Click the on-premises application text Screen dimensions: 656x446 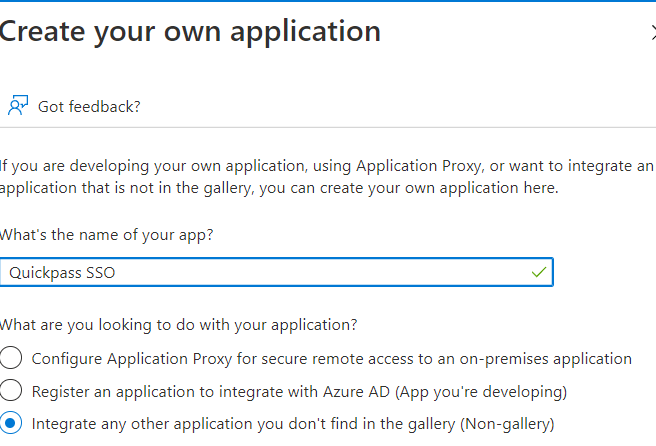pyautogui.click(x=546, y=359)
